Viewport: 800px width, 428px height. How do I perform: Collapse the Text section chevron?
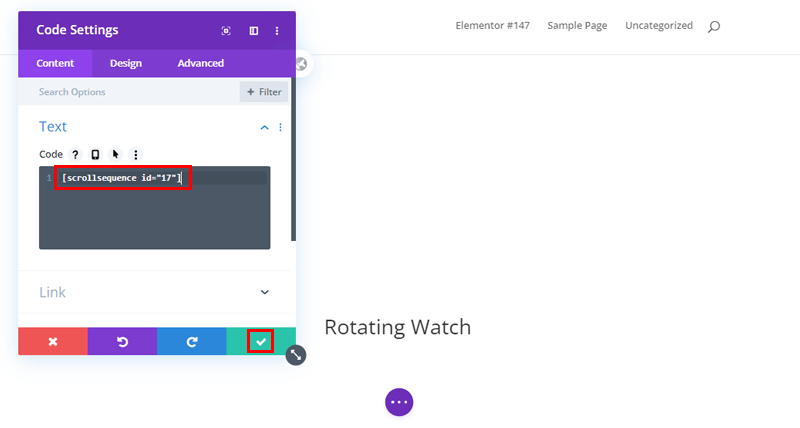[x=264, y=127]
